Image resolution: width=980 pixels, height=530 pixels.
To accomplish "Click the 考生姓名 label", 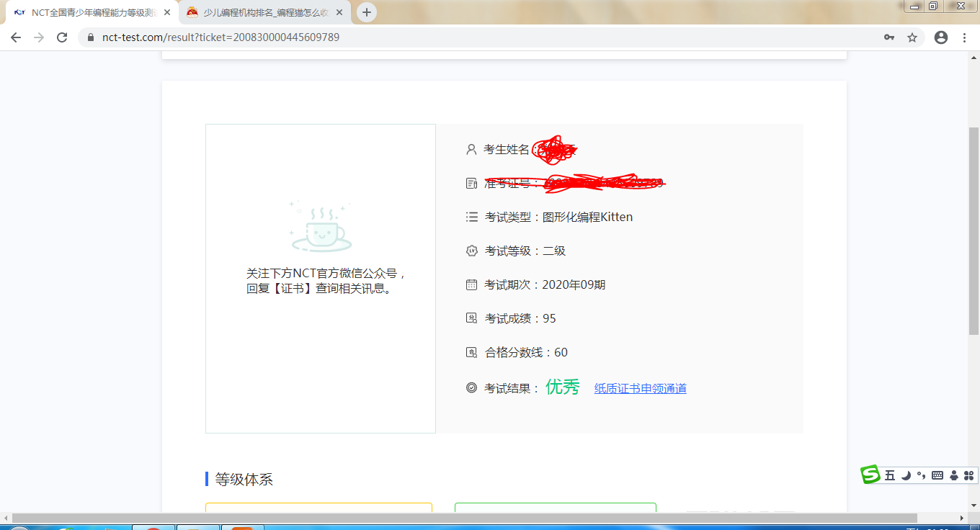I will click(507, 150).
